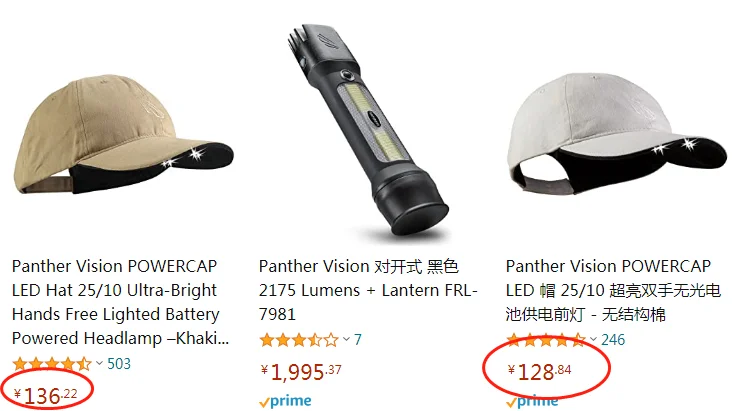Open the white POWERCAP hat product image
Screen dimensions: 751x411
[x=616, y=133]
